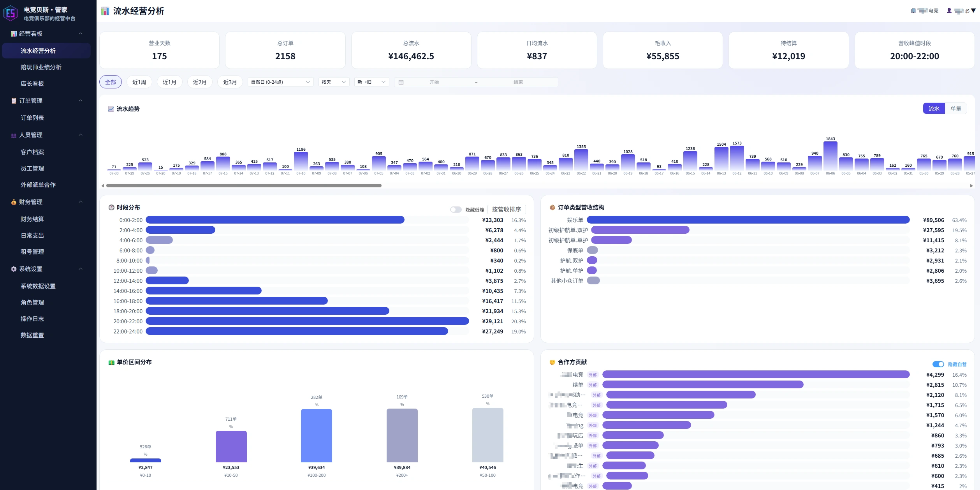Collapse the 经营看板 menu group
Image resolution: width=980 pixels, height=490 pixels.
tap(81, 34)
